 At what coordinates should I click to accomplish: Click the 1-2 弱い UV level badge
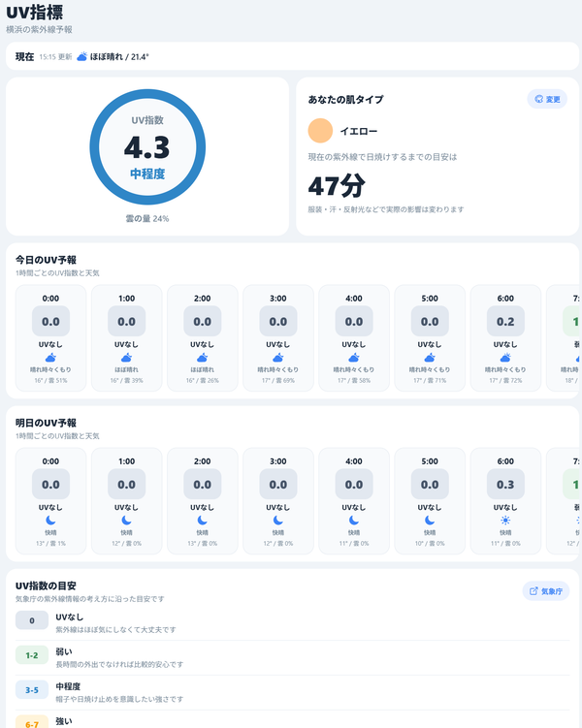coord(32,655)
